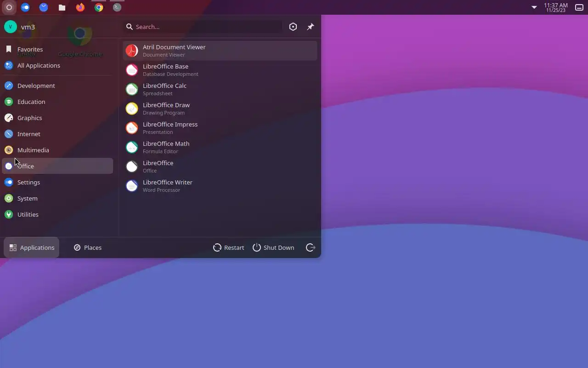Open the System category

[x=57, y=198]
